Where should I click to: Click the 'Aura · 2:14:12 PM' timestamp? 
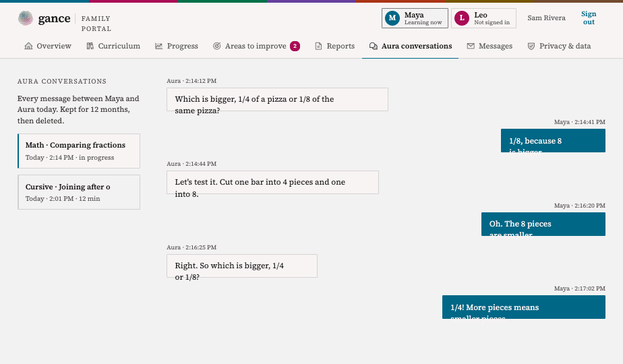click(191, 81)
